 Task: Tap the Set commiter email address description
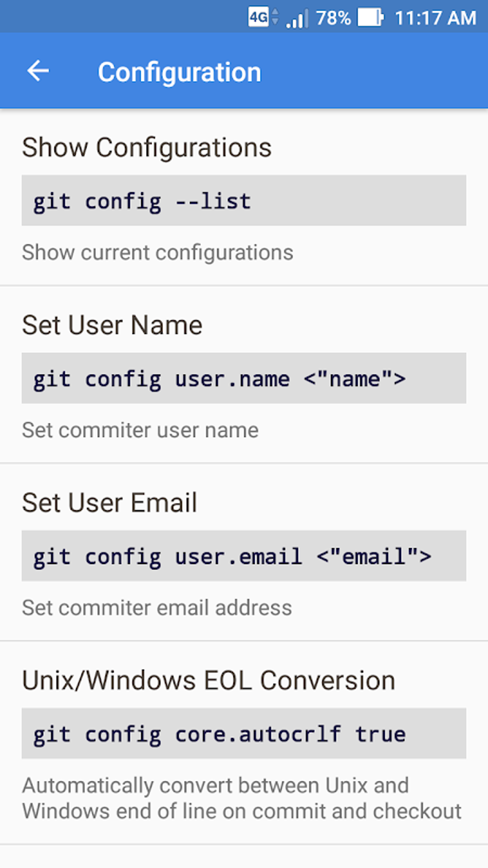tap(157, 608)
